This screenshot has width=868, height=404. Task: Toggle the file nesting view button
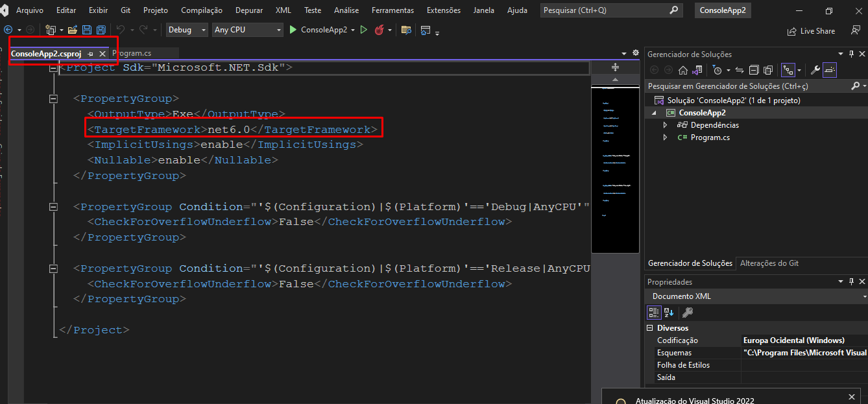click(788, 70)
